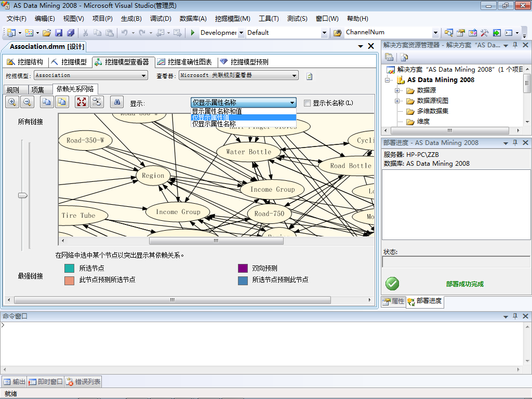Click the zoom in icon in the viewer toolbar
This screenshot has height=399, width=532.
click(x=12, y=102)
